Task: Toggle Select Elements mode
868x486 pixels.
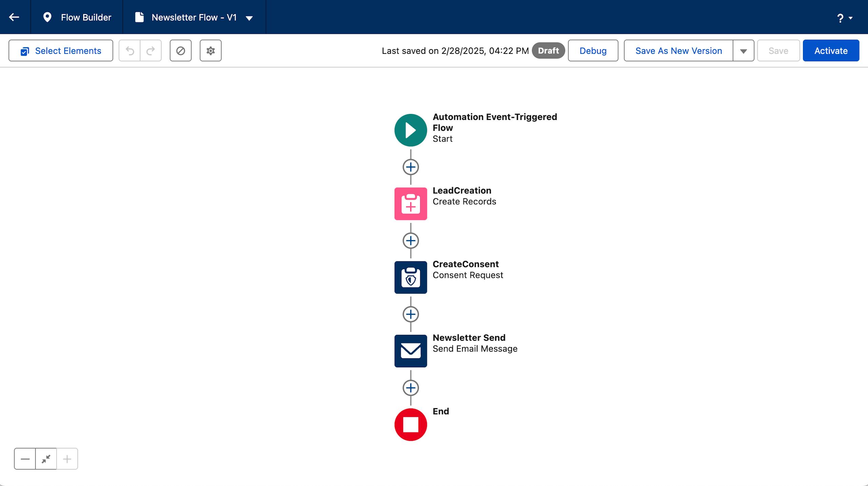Action: [x=61, y=51]
